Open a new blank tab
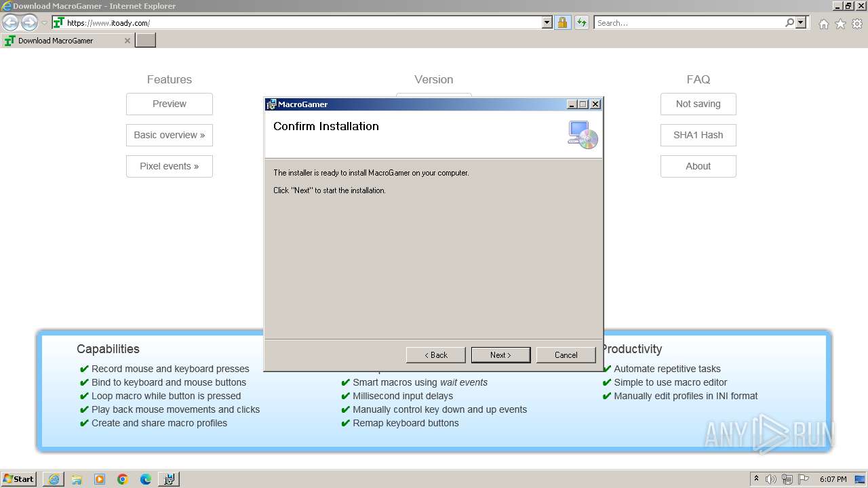 145,41
